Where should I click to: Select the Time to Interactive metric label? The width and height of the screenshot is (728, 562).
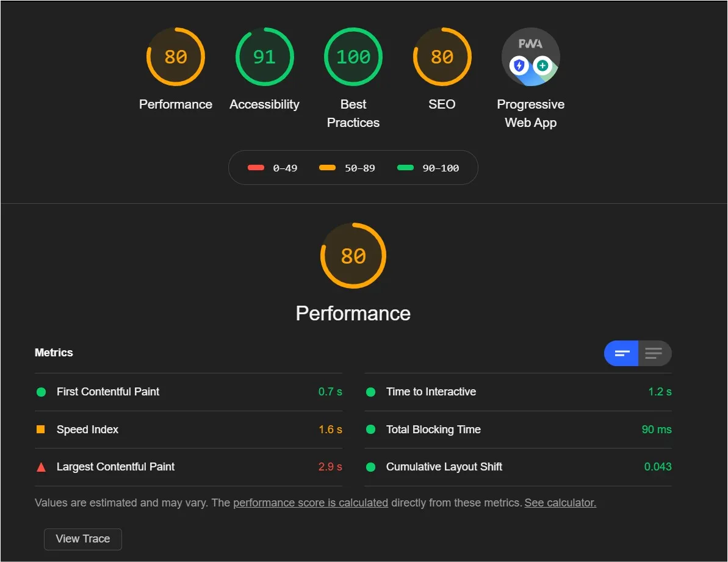[431, 392]
